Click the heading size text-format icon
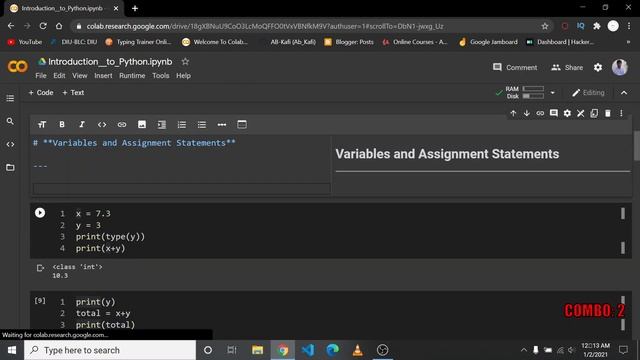The image size is (640, 360). (42, 124)
